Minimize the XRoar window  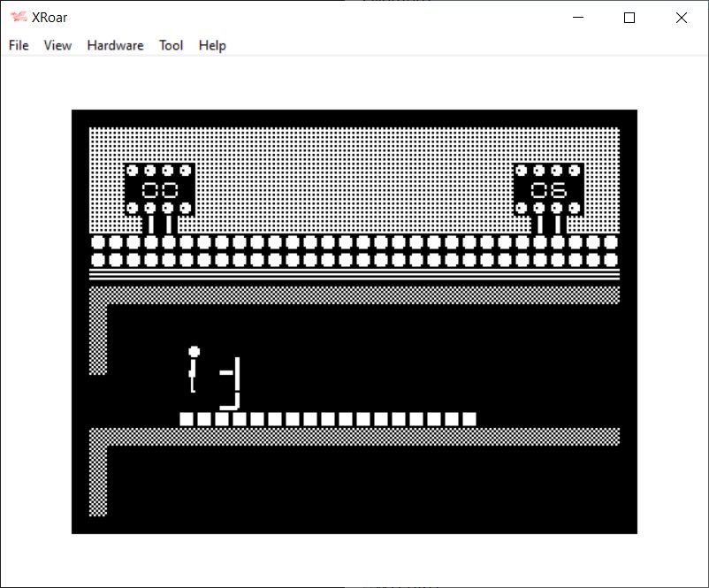(x=578, y=18)
